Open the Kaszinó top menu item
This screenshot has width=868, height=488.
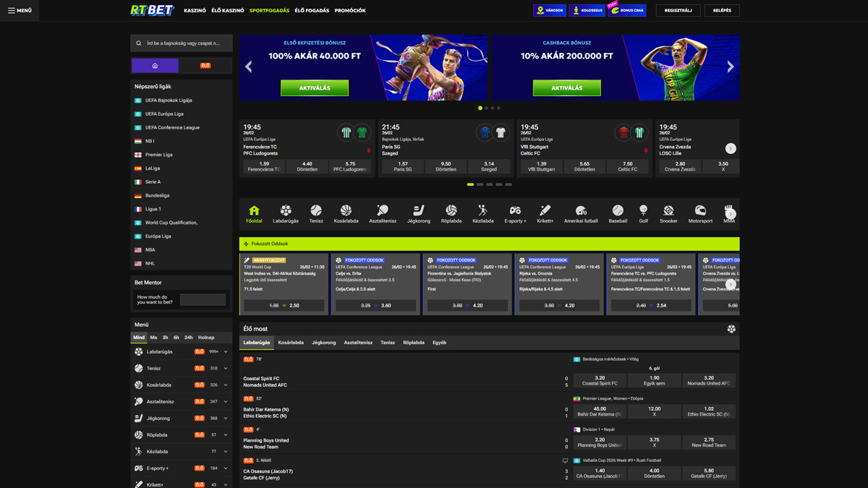(x=195, y=11)
